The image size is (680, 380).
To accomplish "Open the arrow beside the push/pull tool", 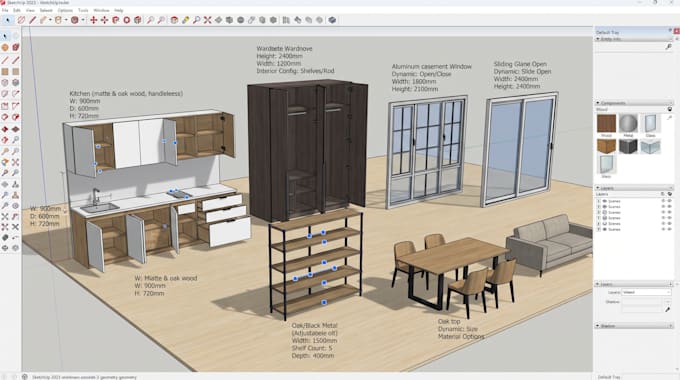I will point(83,20).
